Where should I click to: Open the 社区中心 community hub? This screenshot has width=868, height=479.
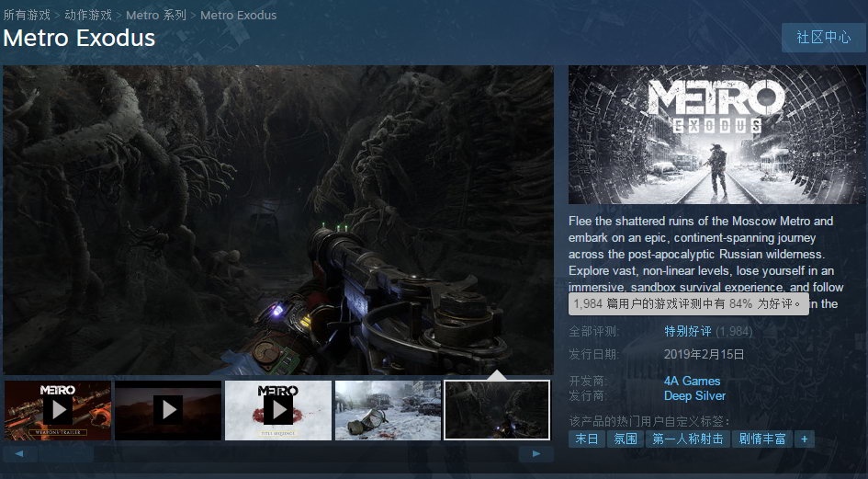[823, 38]
